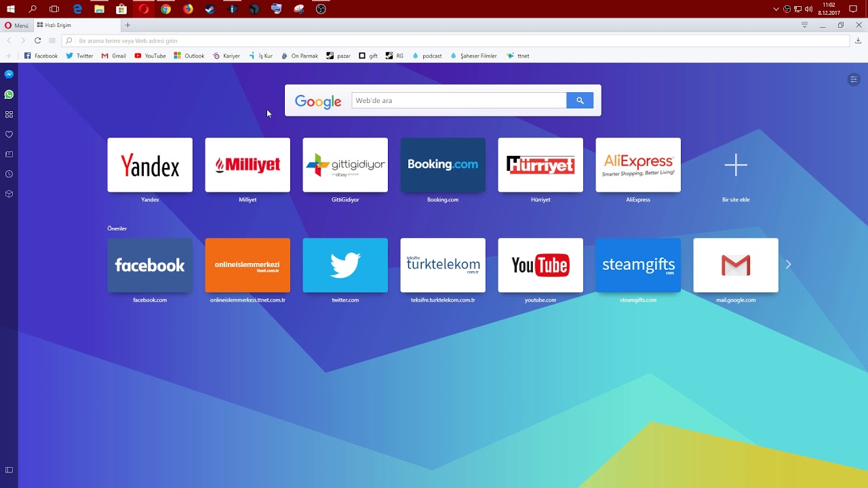Go forward with the forward arrow

[22, 41]
